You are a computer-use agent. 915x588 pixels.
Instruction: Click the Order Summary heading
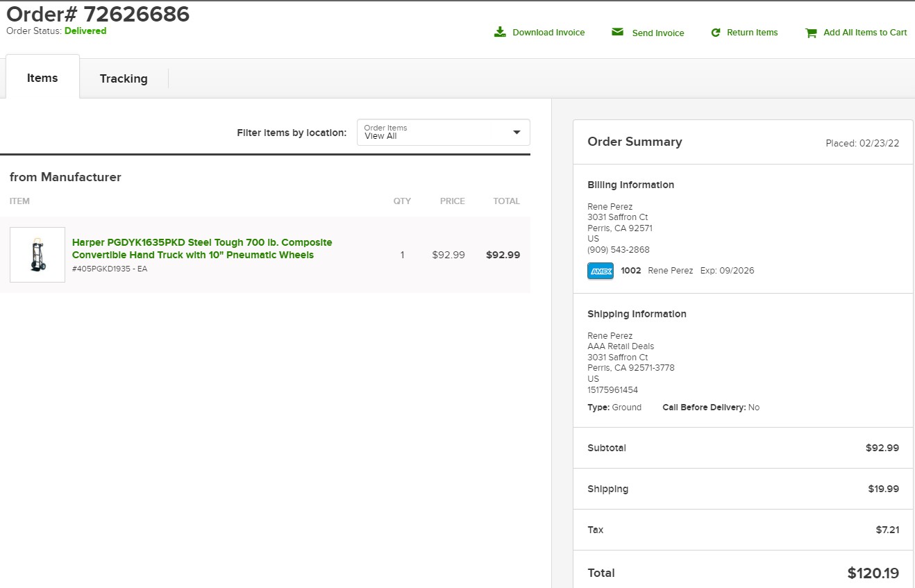pos(635,142)
